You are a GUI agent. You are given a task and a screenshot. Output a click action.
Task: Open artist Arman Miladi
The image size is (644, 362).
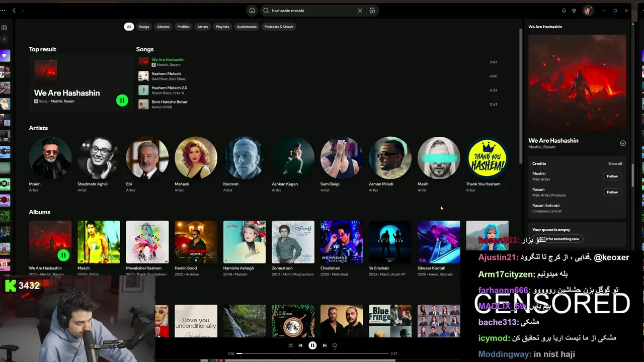[390, 158]
